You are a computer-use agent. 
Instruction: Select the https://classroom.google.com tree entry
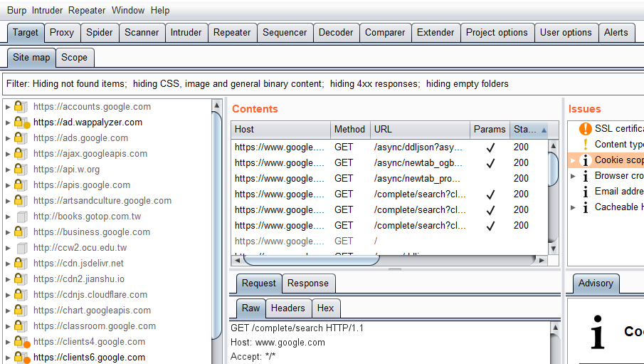(x=95, y=326)
